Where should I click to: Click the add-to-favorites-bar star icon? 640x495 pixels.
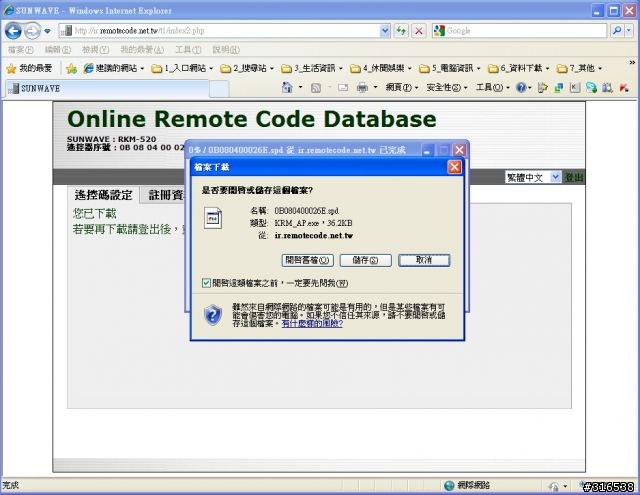point(71,69)
